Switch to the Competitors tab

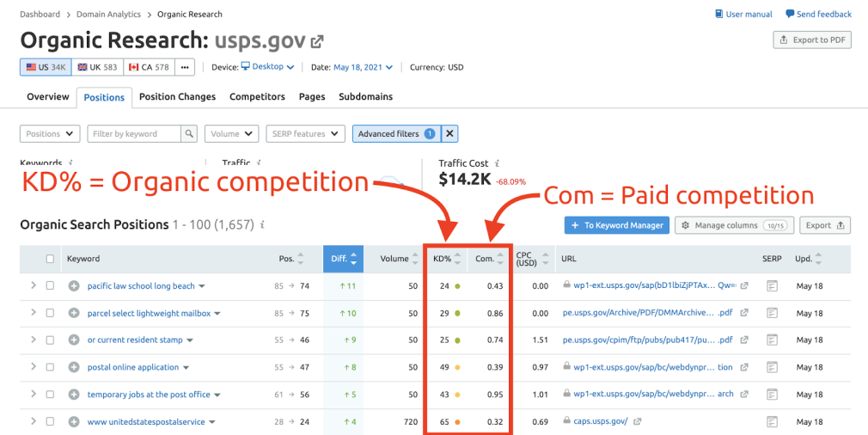pos(257,97)
